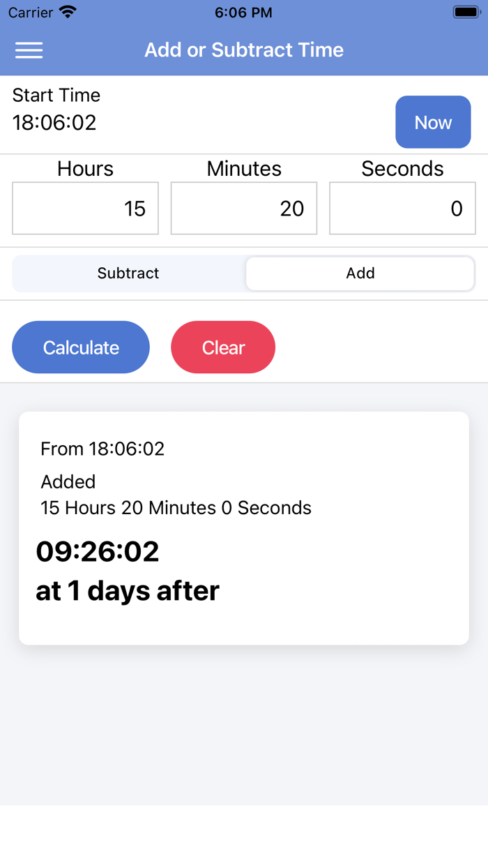
Task: Tap the clock showing 6:06 PM
Action: [243, 12]
